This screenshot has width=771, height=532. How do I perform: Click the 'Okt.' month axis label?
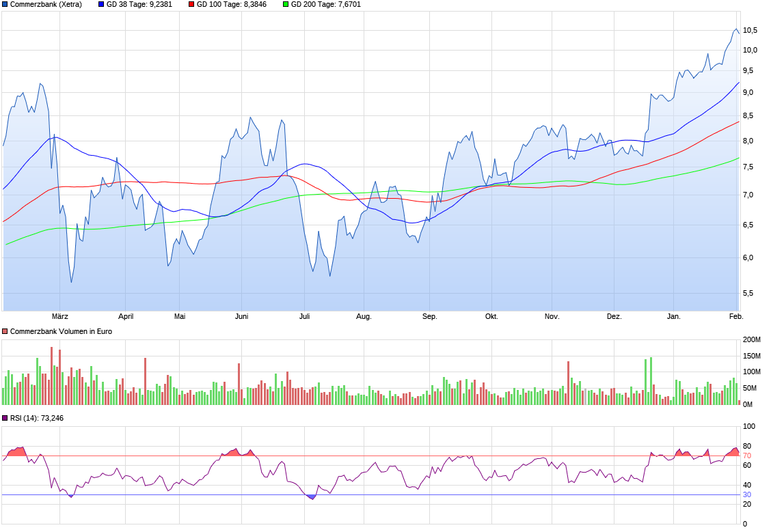point(491,316)
